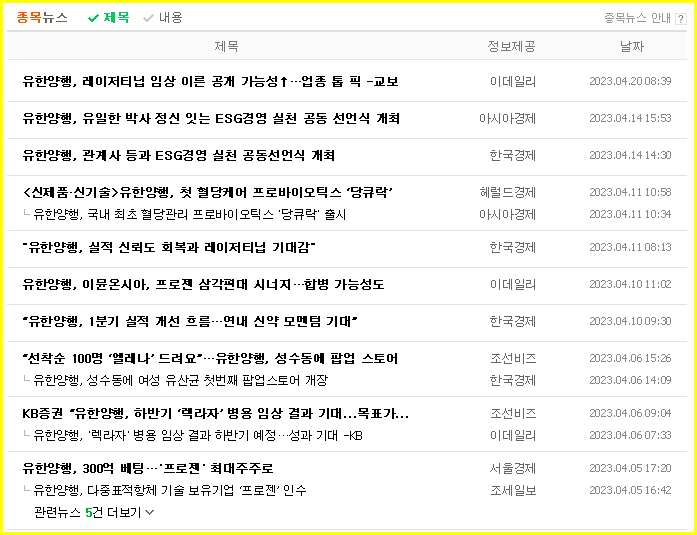Open the 종목뉴스 안내 link
This screenshot has height=535, width=697.
pyautogui.click(x=637, y=18)
